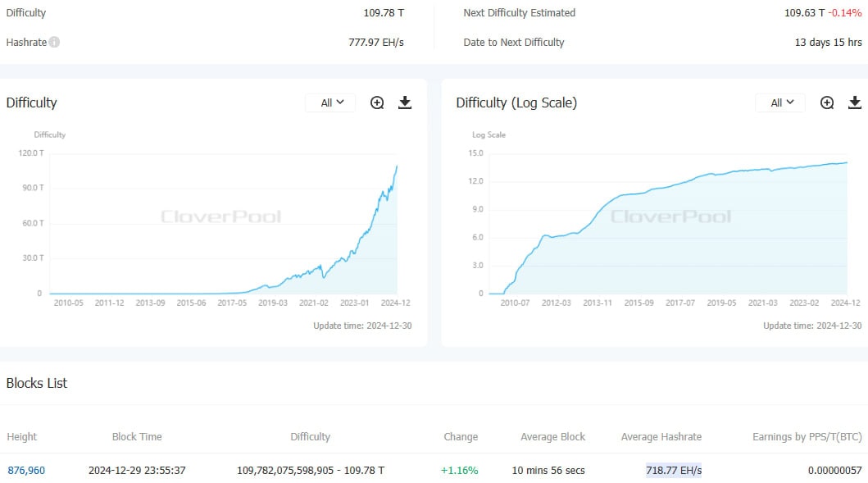Click the -0.14% next difficulty change
This screenshot has width=868, height=483.
(844, 13)
